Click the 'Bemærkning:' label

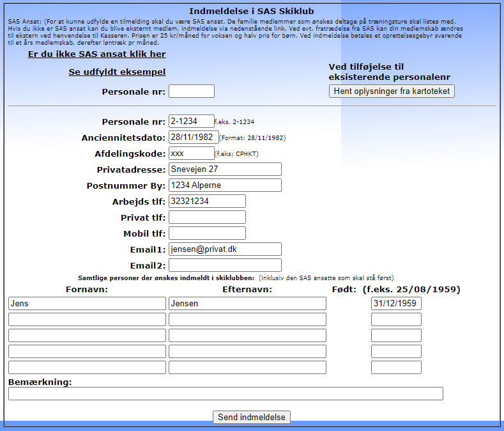[x=40, y=382]
